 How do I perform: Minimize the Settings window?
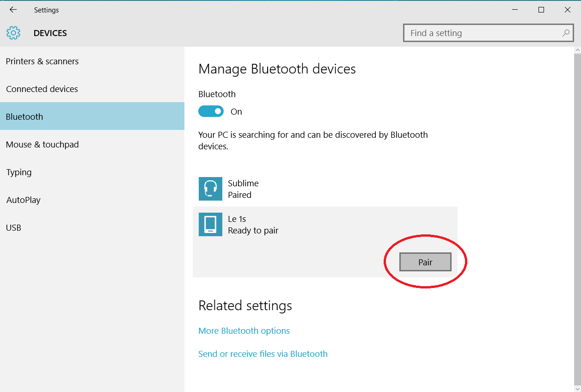pyautogui.click(x=514, y=10)
